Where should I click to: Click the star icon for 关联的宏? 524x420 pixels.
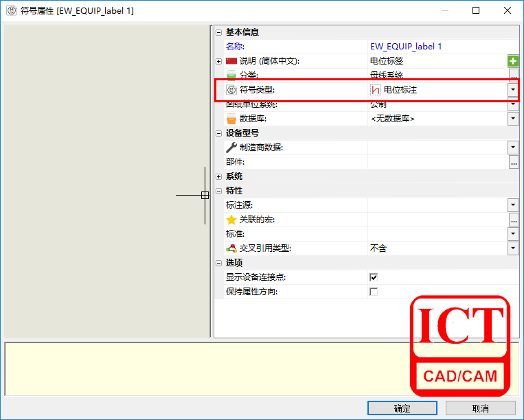pyautogui.click(x=231, y=220)
